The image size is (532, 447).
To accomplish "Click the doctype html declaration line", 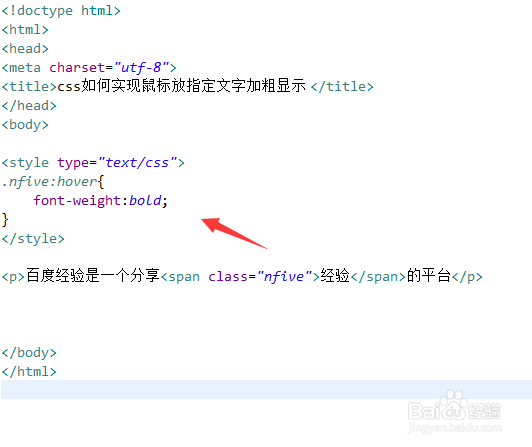I will pyautogui.click(x=61, y=11).
